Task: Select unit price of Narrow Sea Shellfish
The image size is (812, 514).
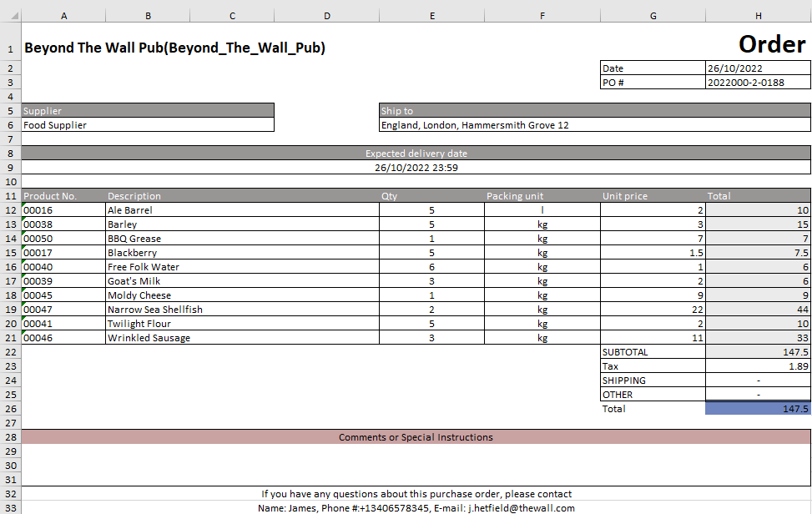Action: click(x=653, y=310)
